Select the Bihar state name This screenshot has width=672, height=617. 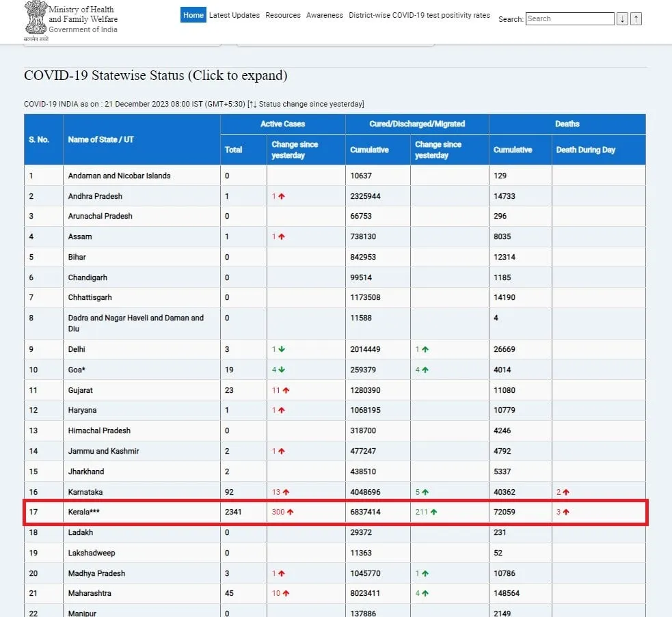tap(77, 257)
